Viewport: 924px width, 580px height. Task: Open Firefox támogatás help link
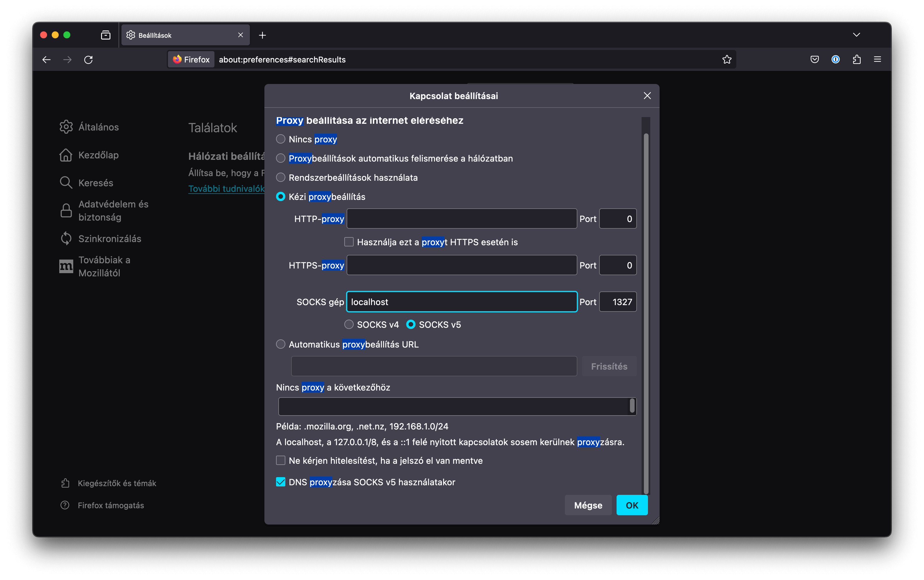pos(102,506)
